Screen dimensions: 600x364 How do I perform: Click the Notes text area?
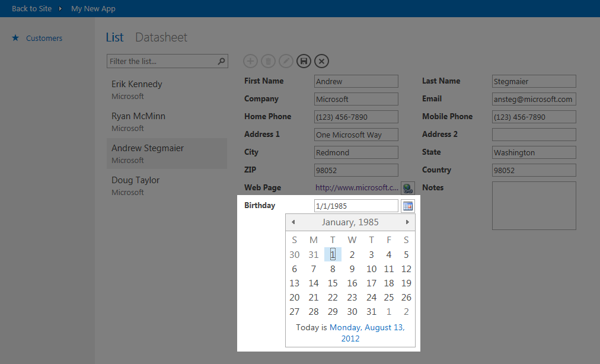[x=534, y=205]
